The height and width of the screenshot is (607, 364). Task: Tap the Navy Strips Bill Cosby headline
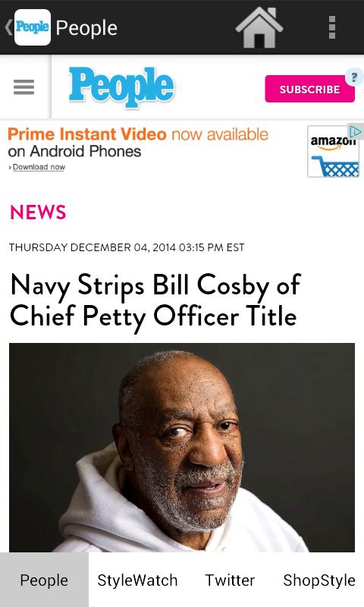155,300
